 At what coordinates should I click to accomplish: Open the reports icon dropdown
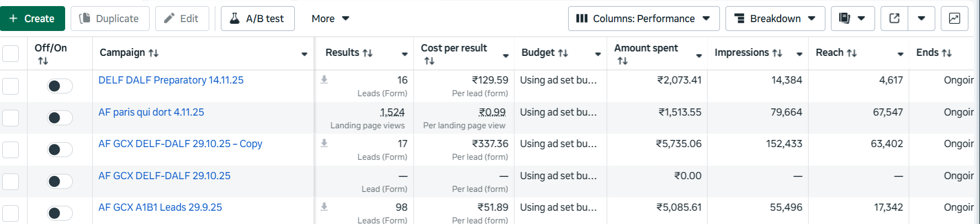852,18
